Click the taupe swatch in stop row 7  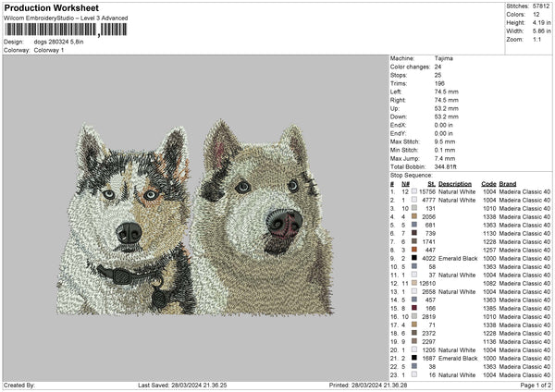tap(414, 241)
